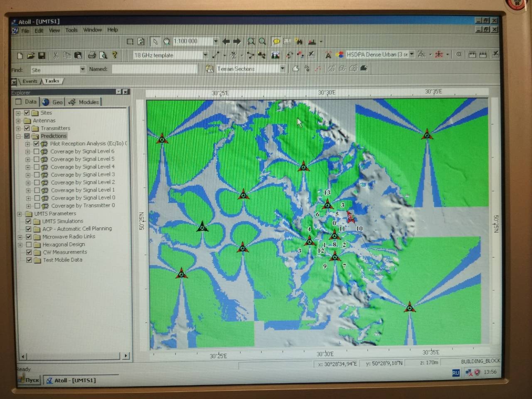Click the RU language indicator in tray
The image size is (532, 399).
coord(456,373)
